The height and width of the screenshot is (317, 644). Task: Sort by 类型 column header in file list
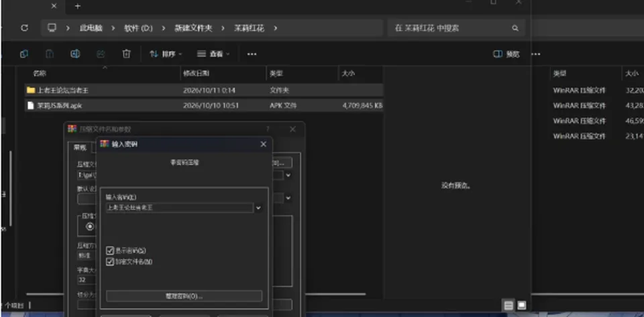276,74
